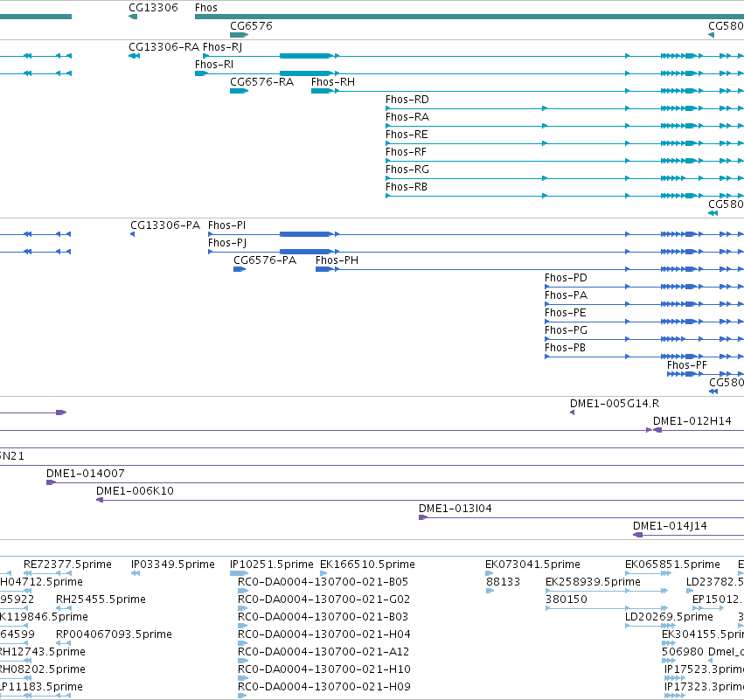Select the IP10251.5prime EST label

pos(271,565)
